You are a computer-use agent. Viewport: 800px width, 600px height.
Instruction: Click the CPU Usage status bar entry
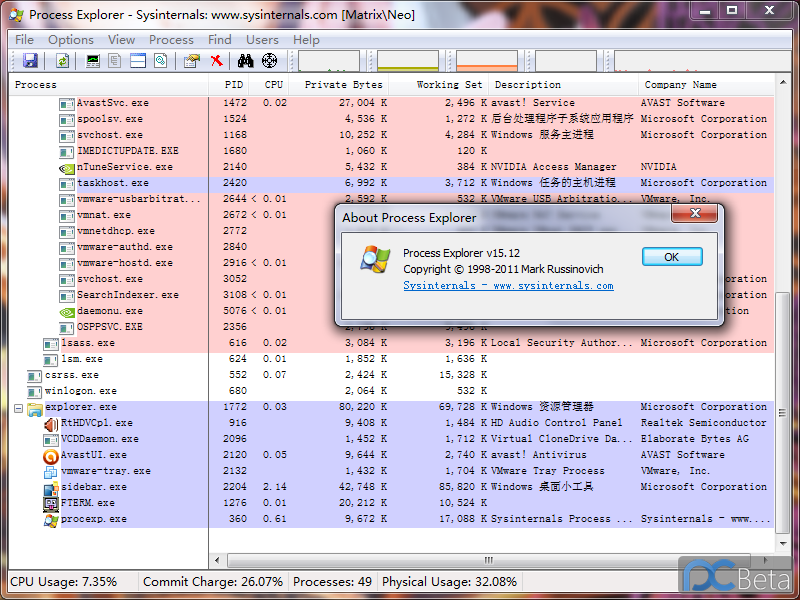[64, 582]
